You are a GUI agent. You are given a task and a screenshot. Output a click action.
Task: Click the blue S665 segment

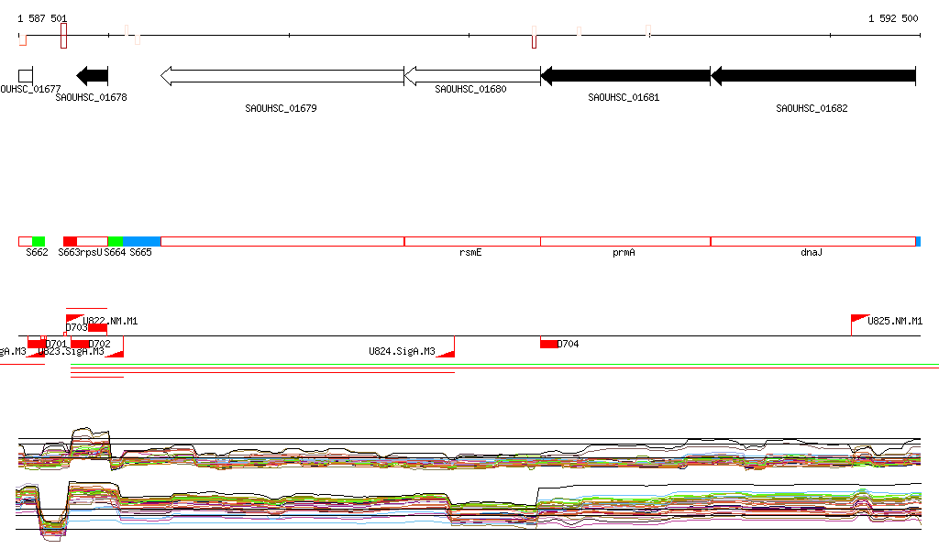142,242
